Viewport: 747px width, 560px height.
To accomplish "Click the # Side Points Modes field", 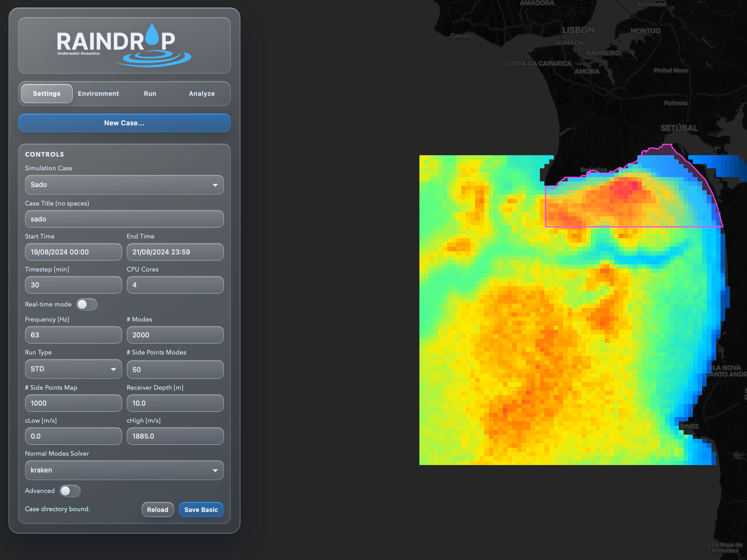I will 175,370.
